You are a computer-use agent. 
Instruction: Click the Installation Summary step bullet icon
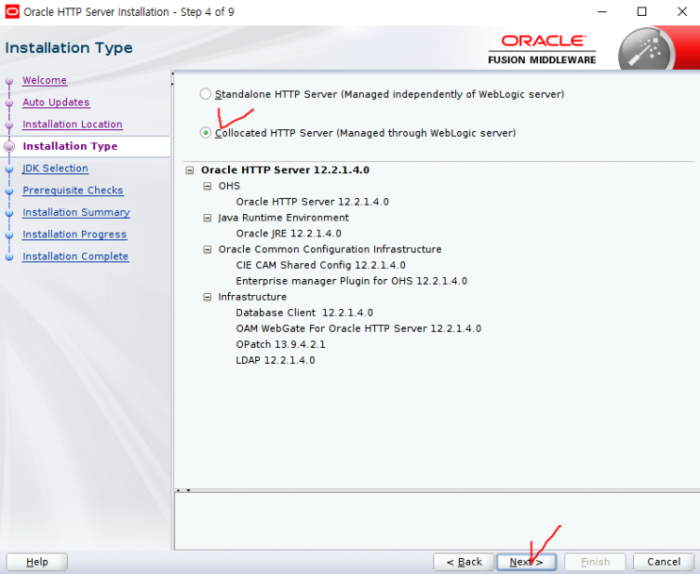tap(9, 213)
